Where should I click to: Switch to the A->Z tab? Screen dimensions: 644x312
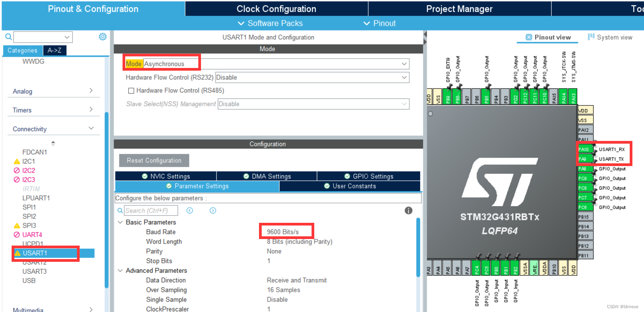(55, 50)
